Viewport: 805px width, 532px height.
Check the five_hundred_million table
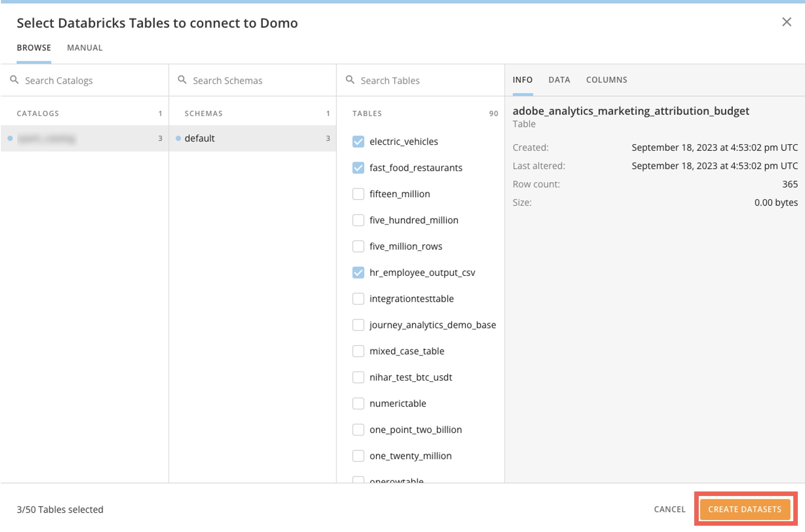[x=358, y=220]
